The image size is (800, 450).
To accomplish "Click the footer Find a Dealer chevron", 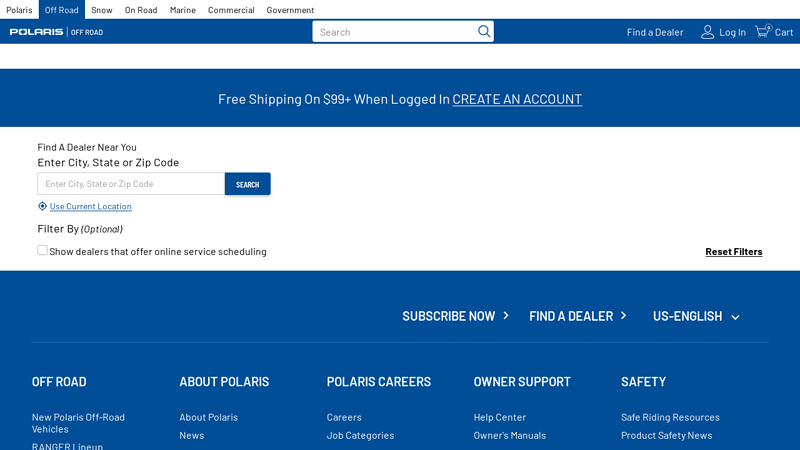I will (x=623, y=316).
